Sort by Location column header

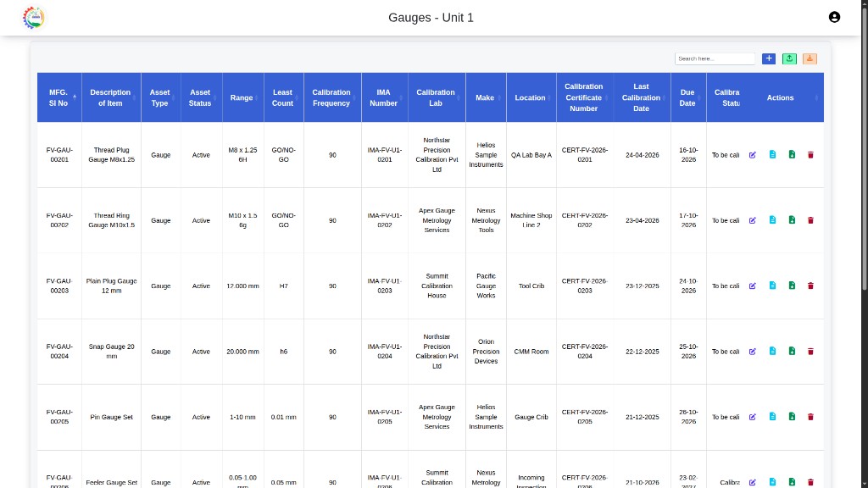(x=531, y=97)
